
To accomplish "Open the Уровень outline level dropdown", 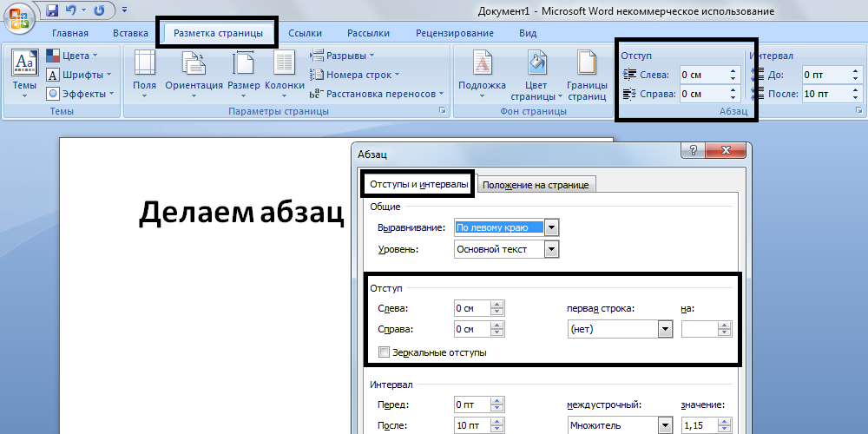I will (x=551, y=250).
